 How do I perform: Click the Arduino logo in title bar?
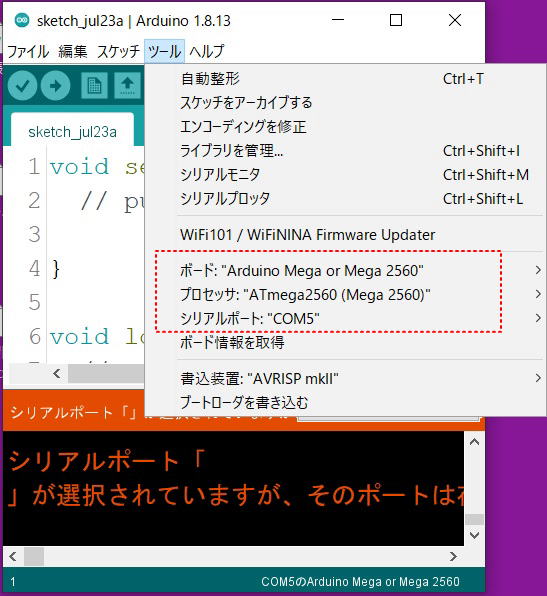point(22,20)
